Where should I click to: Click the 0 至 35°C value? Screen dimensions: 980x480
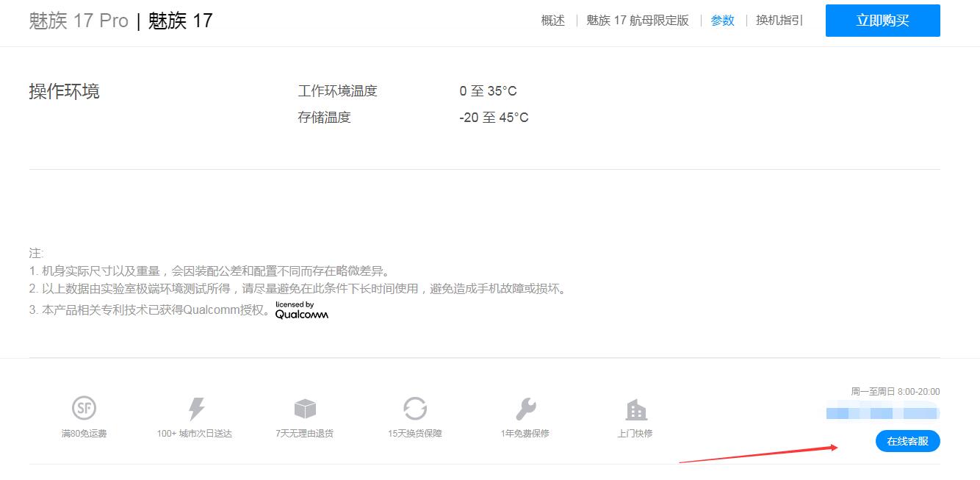489,91
